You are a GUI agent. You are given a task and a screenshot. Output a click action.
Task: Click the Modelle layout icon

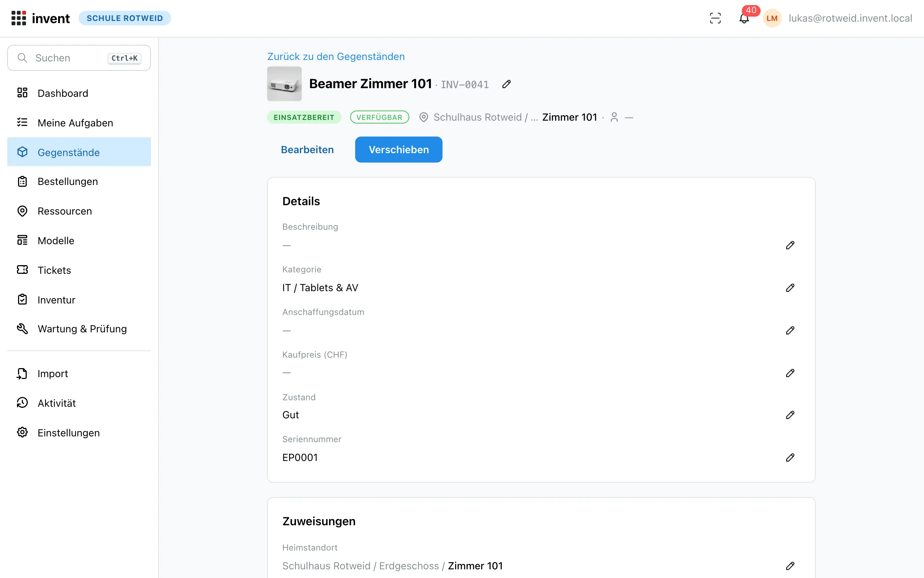[x=22, y=241]
